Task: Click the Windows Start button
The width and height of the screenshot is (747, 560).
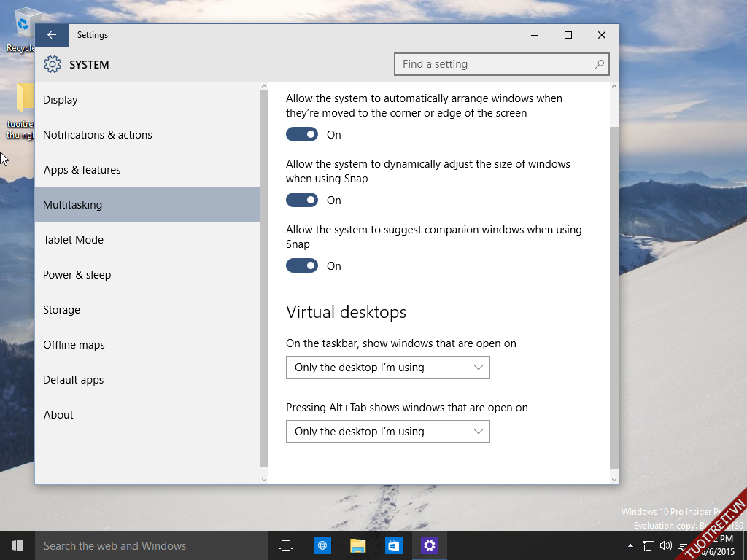Action: (18, 545)
